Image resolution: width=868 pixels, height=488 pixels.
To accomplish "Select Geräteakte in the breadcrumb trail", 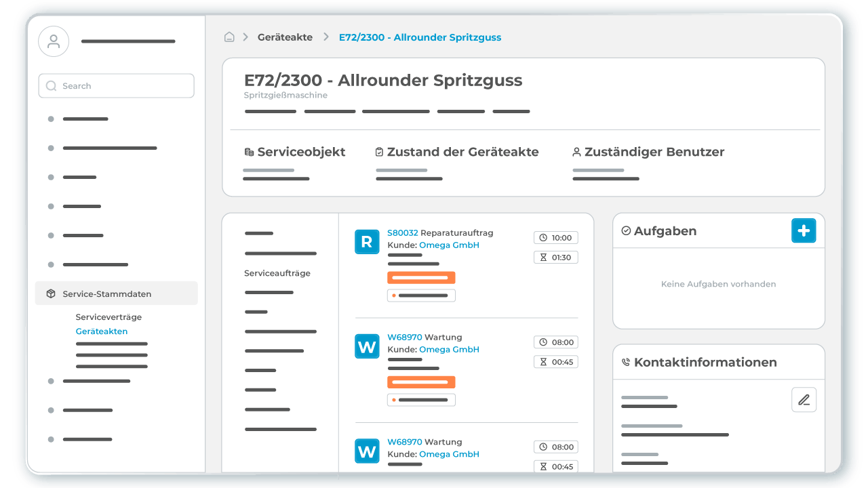I will point(285,37).
